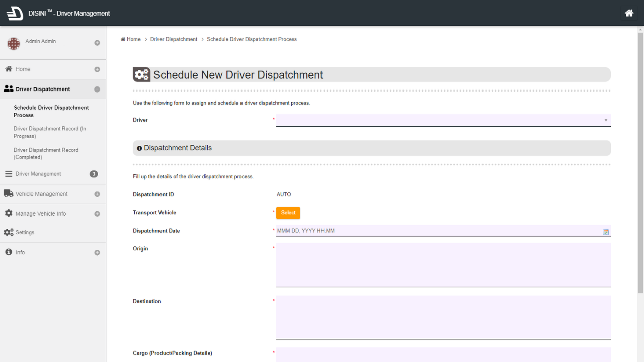Collapse the Driver Dispatchment sidebar section
Viewport: 644px width, 362px height.
pos(97,89)
